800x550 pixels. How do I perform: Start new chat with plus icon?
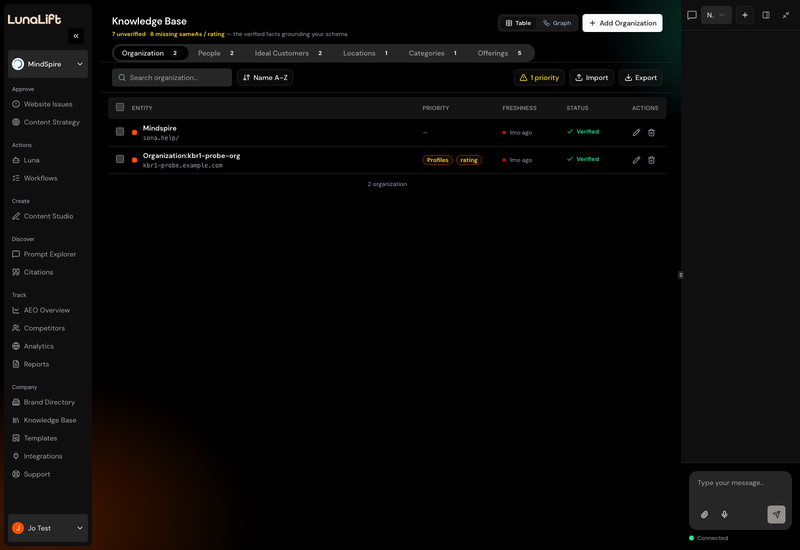745,15
